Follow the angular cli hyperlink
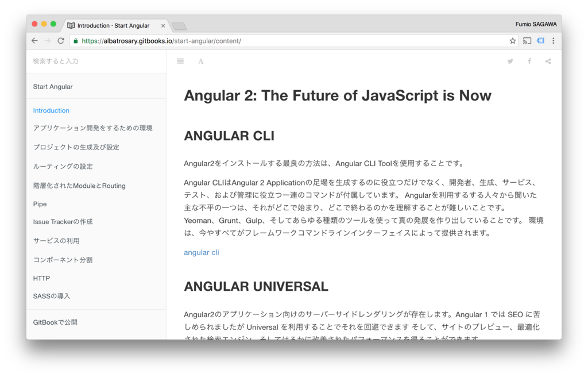 coord(202,252)
